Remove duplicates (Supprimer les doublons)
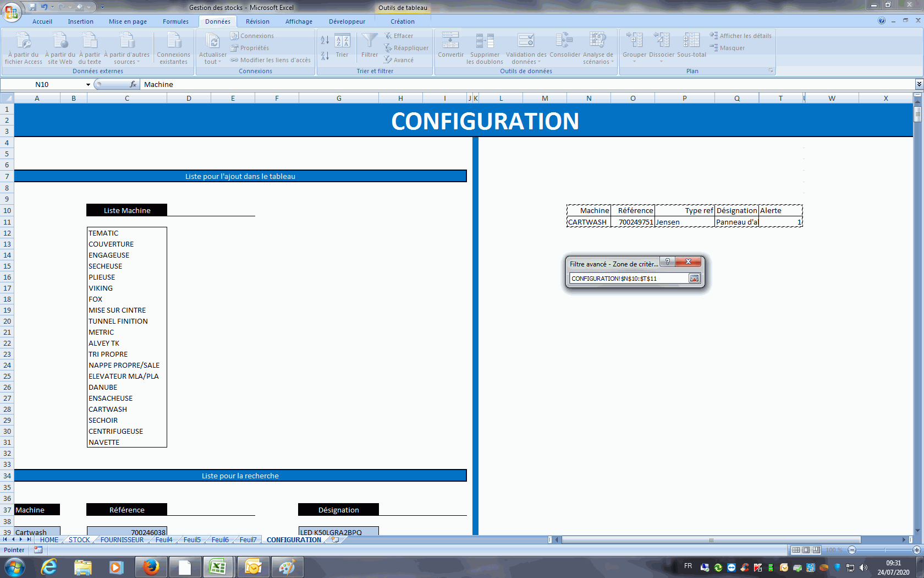924x578 pixels. (485, 48)
